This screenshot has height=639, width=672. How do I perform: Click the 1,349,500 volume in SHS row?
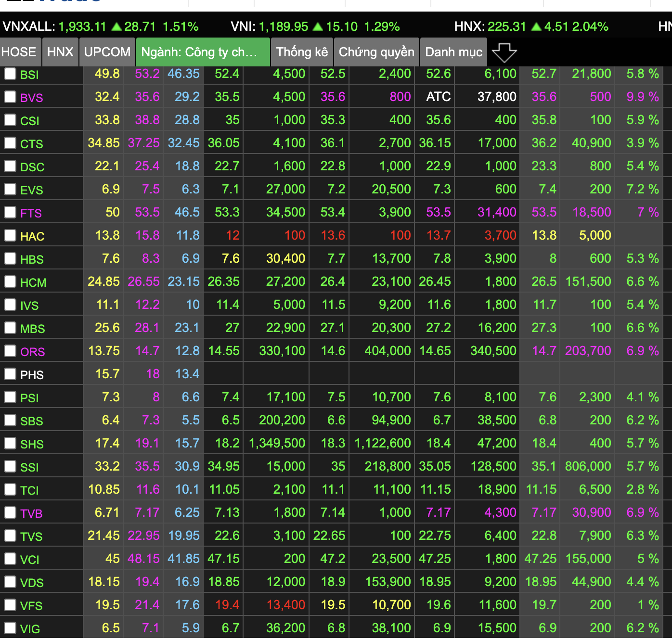[x=277, y=443]
